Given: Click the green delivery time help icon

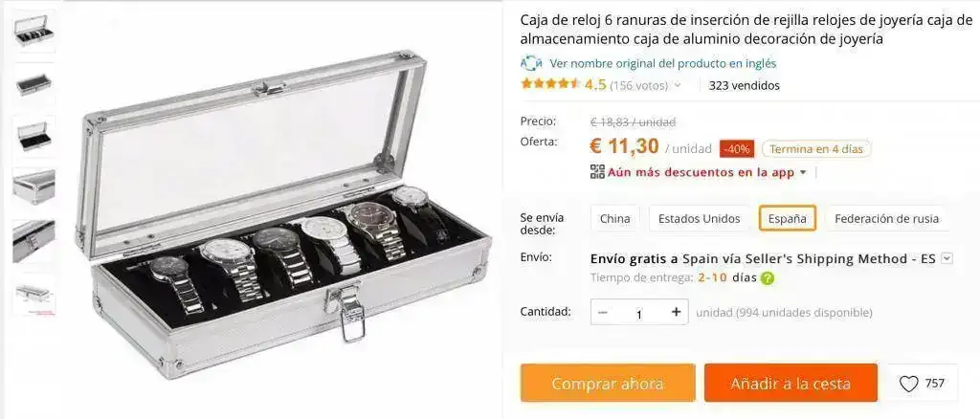Looking at the screenshot, I should (x=768, y=278).
